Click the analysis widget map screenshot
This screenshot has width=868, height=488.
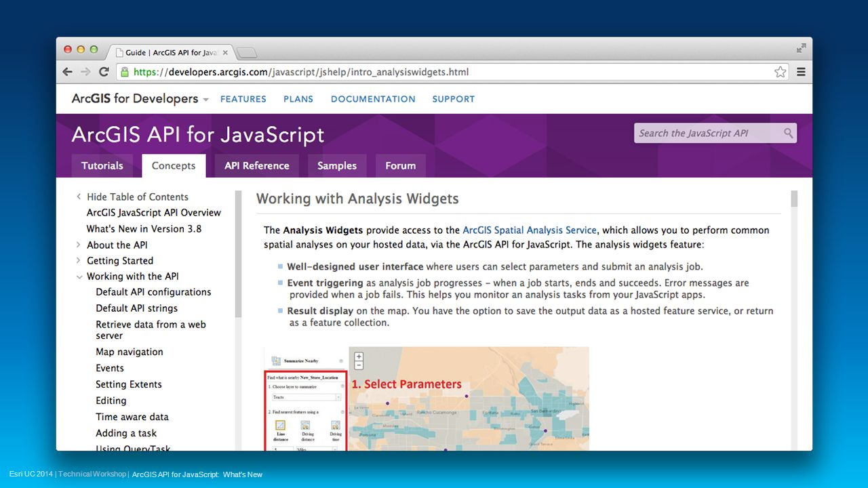point(427,399)
